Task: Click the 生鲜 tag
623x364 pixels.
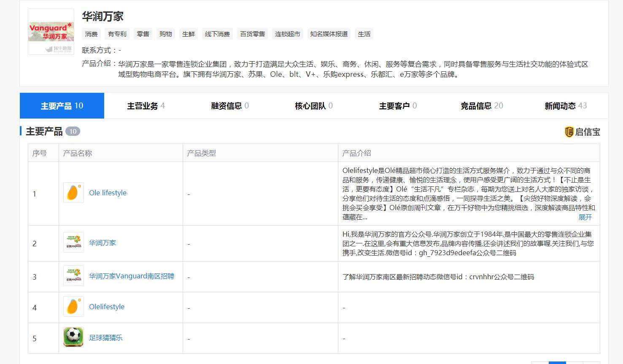Action: coord(189,34)
